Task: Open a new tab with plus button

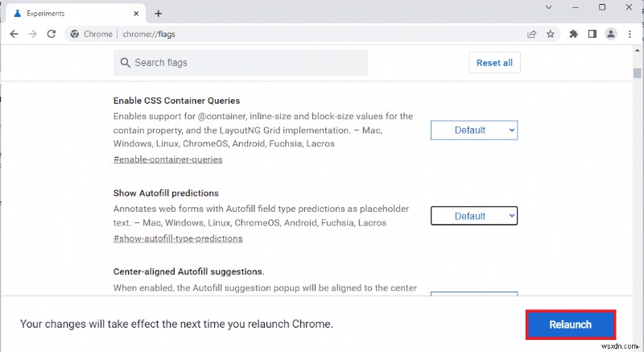Action: (159, 13)
